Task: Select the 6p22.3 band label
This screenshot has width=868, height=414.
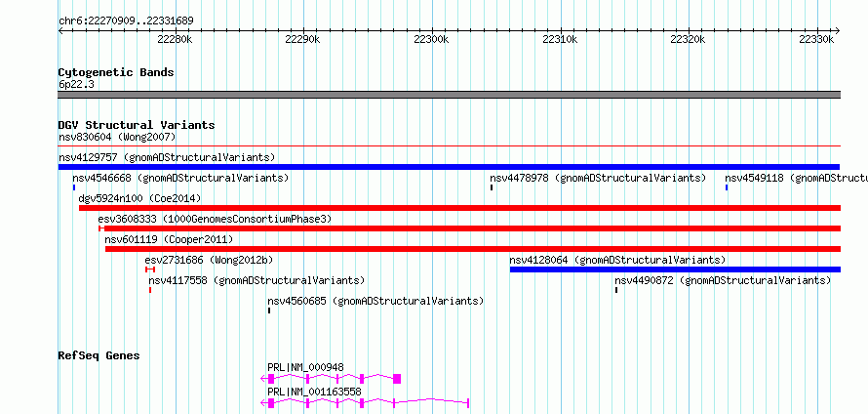Action: [x=76, y=85]
